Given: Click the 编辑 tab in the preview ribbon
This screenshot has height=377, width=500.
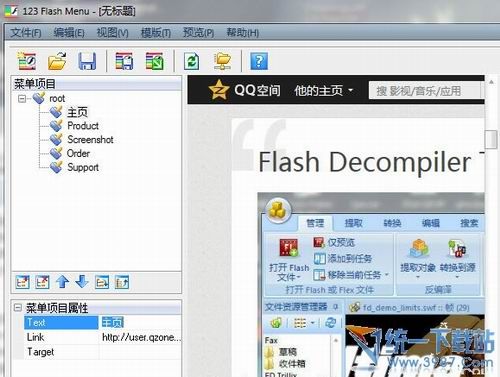Looking at the screenshot, I should click(x=431, y=223).
